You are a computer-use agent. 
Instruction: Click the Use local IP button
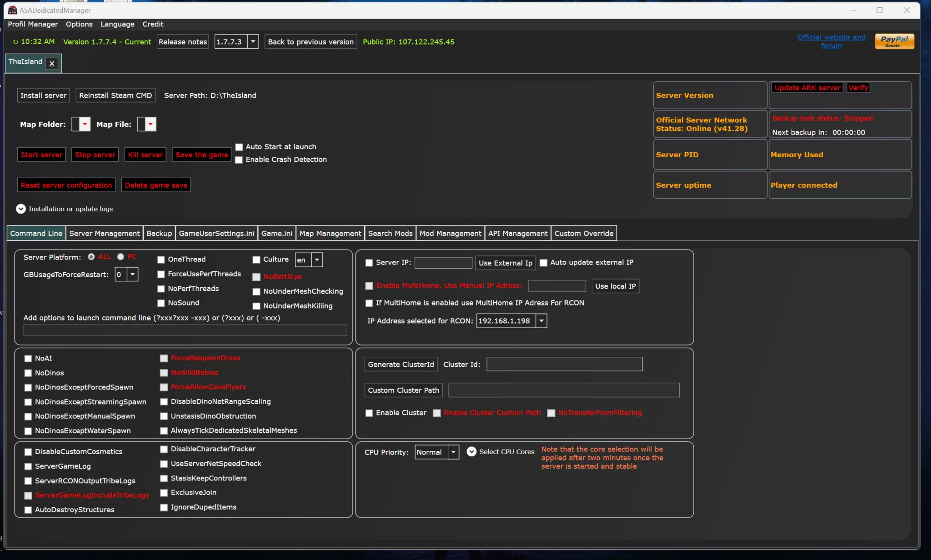tap(616, 286)
